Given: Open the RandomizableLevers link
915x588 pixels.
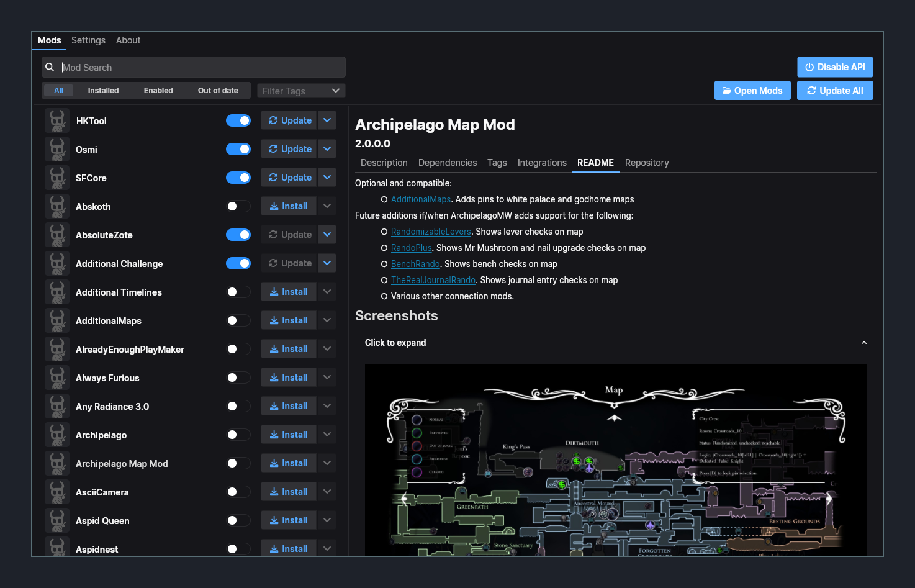Looking at the screenshot, I should (431, 232).
